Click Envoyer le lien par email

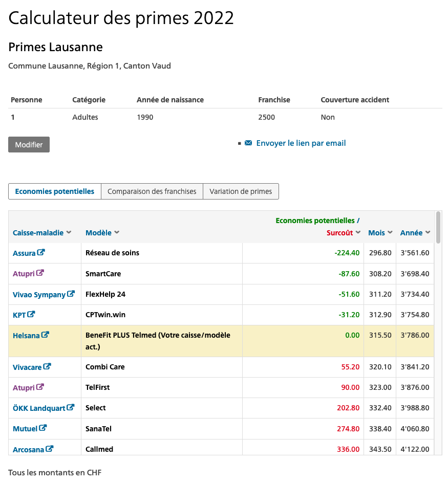(x=301, y=143)
